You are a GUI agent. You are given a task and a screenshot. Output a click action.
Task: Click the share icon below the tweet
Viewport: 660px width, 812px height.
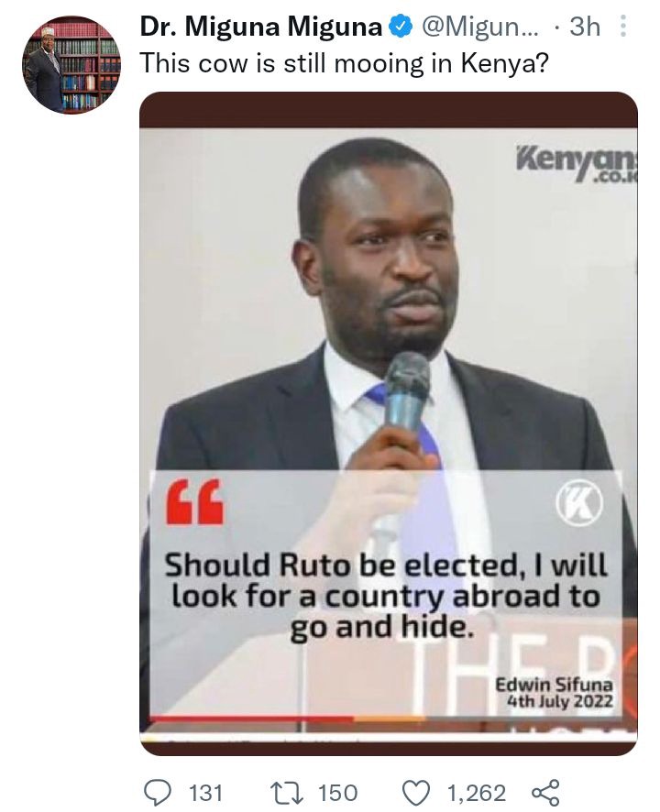[x=546, y=793]
